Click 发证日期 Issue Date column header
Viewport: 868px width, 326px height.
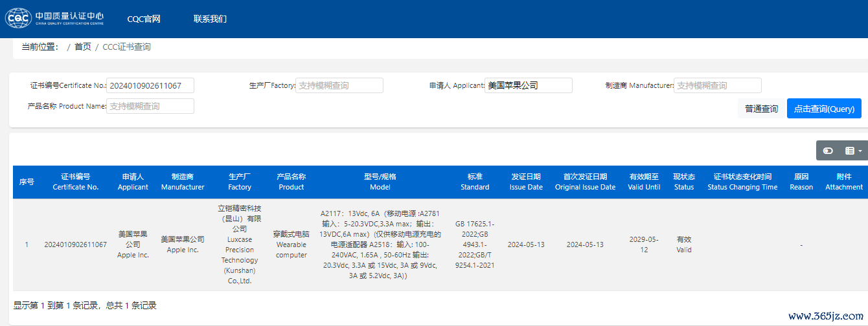(x=526, y=182)
